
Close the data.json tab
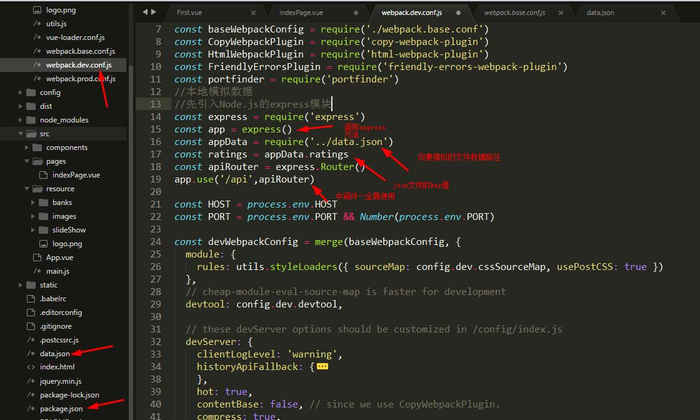[663, 13]
